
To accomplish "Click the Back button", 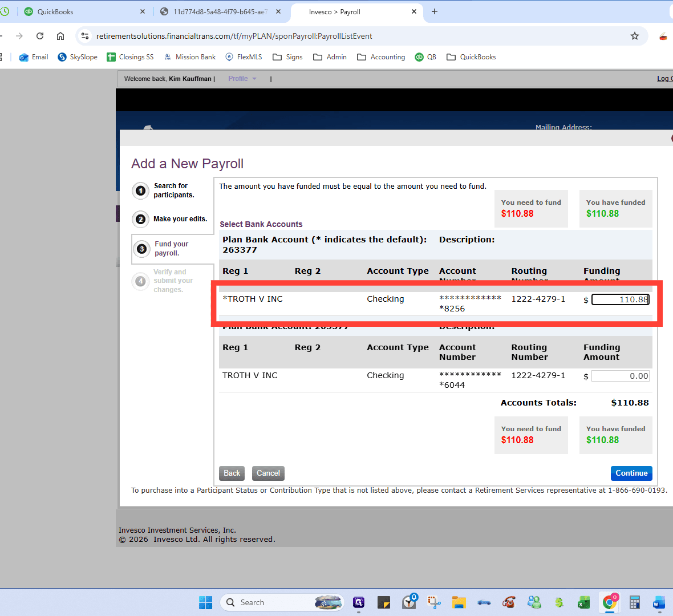I will [x=232, y=473].
